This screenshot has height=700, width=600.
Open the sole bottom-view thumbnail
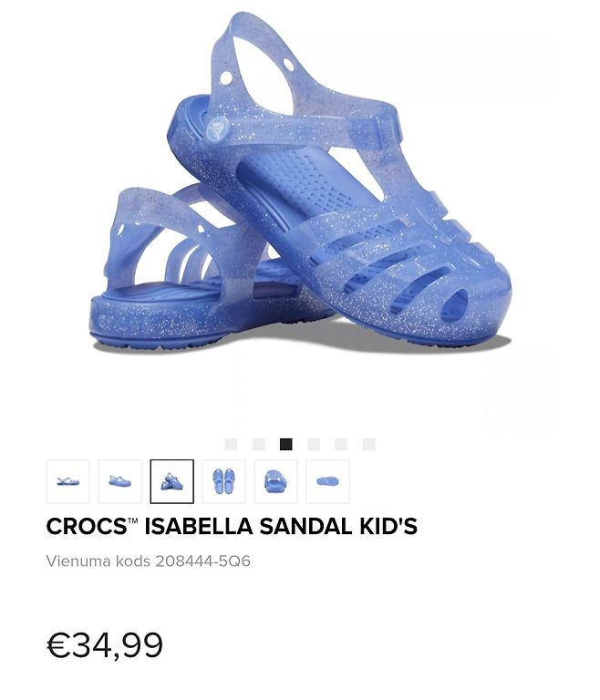pyautogui.click(x=327, y=481)
